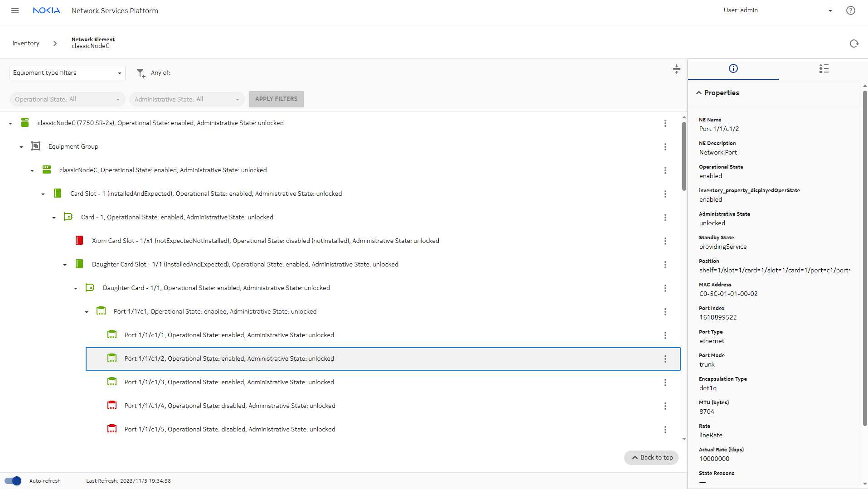
Task: Collapse the Properties section
Action: tap(699, 93)
